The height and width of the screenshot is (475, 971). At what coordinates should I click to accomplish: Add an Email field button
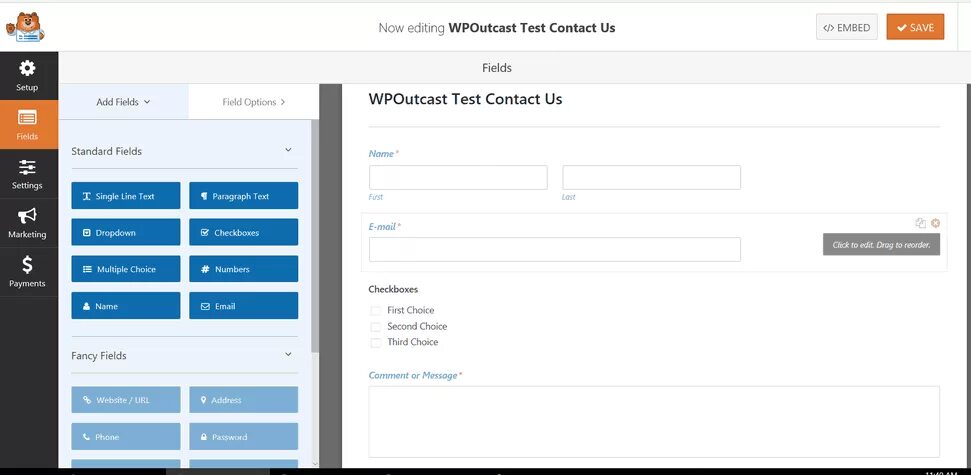(x=243, y=306)
